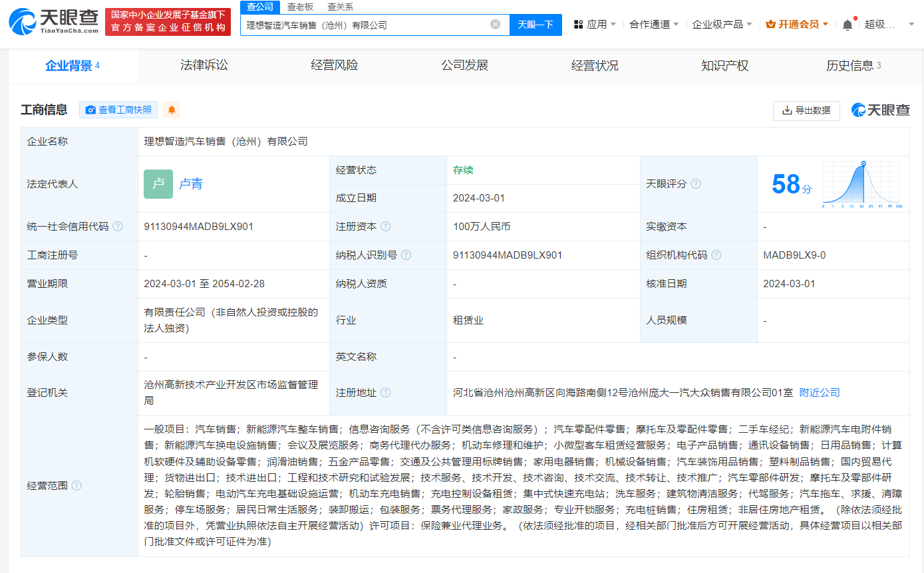Screen dimensions: 924x573
Task: Click the help icon next to 注册地址
Action: [x=385, y=393]
